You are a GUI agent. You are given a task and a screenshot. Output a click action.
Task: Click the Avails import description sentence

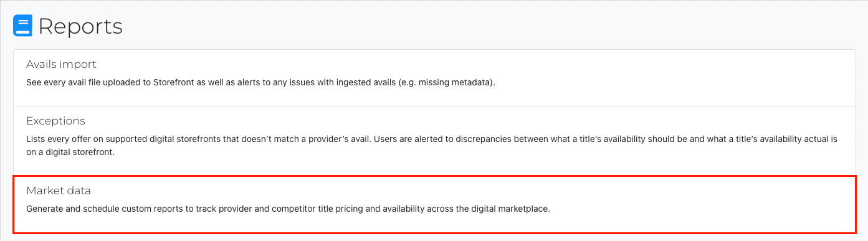click(260, 82)
